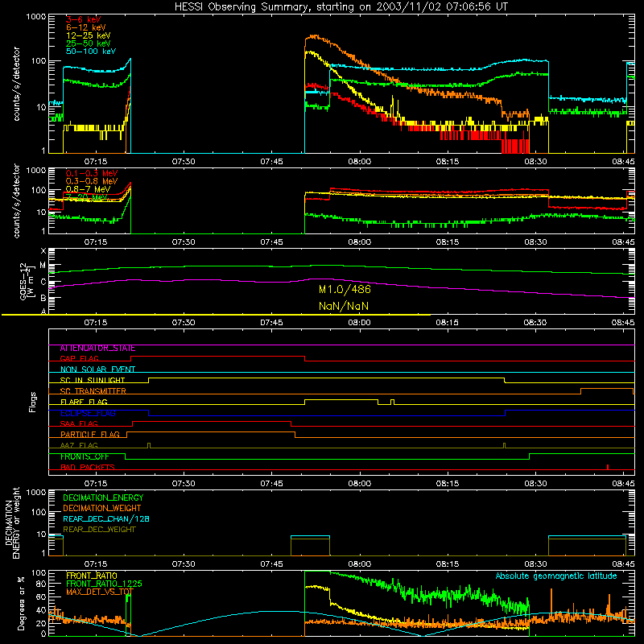644x644 pixels.
Task: Select the ATTENUATOR_STATE flag label
Action: tap(97, 349)
